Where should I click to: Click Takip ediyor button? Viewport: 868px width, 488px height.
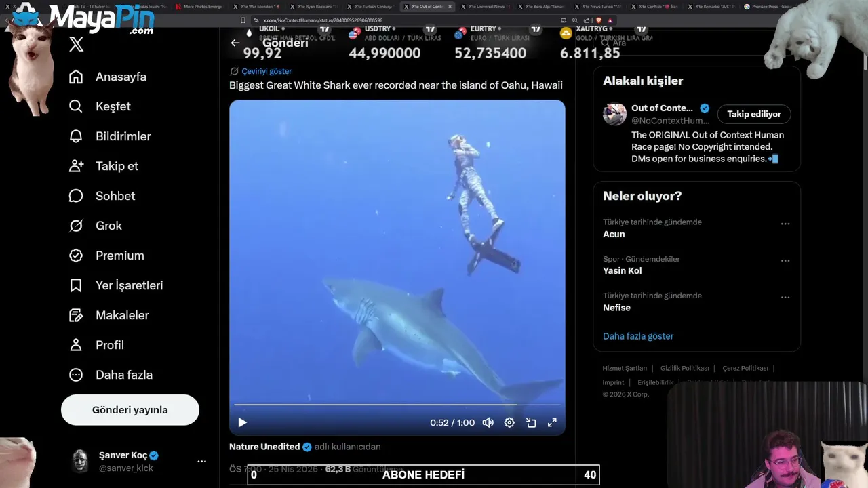[754, 114]
